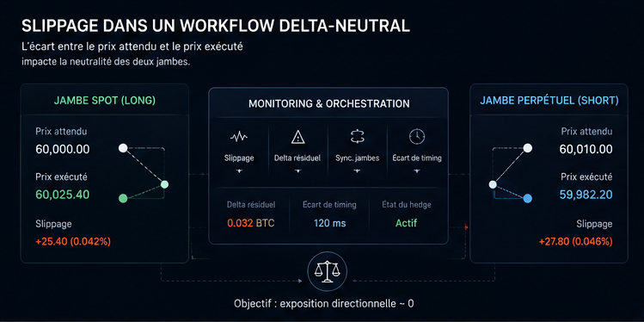Click the Prix exécuté label in perpetual panel
644x322 pixels.
[x=586, y=176]
